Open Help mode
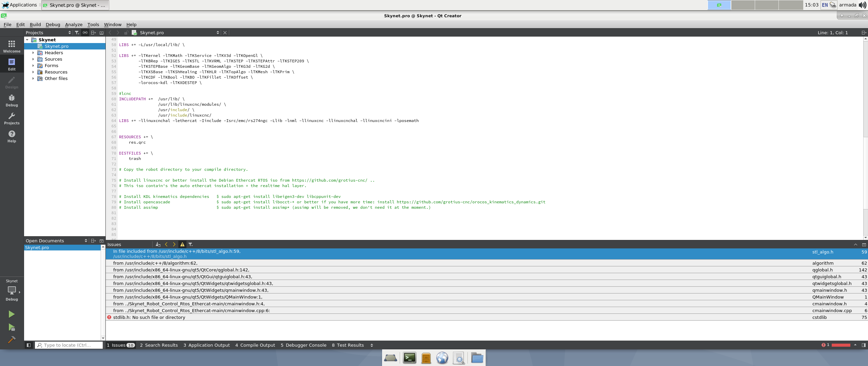Screen dimensions: 868x366 tap(12, 136)
